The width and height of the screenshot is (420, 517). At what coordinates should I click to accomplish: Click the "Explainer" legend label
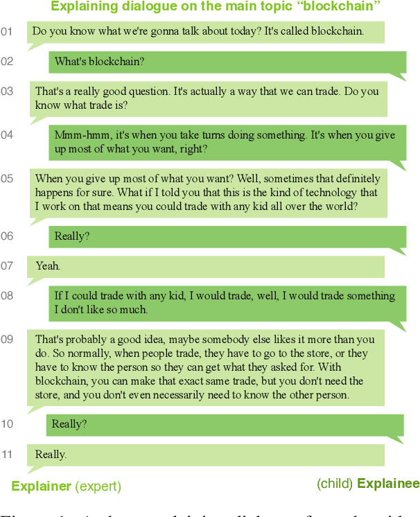click(x=41, y=487)
